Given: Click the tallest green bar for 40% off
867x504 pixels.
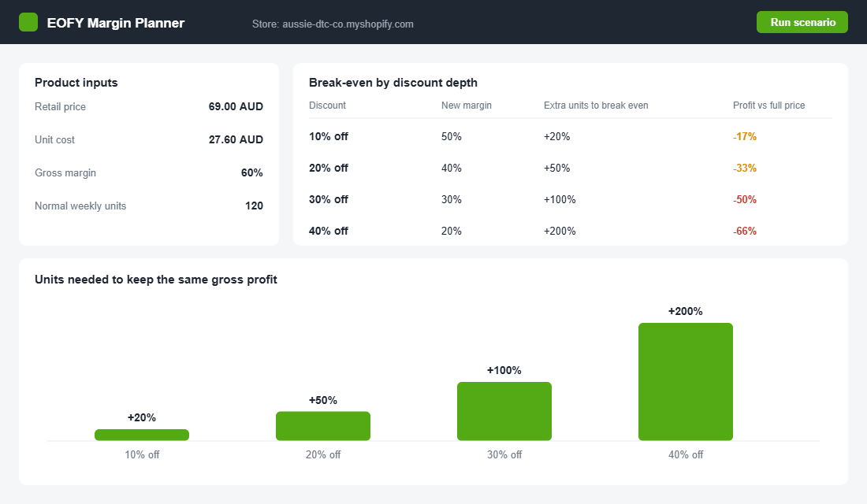Looking at the screenshot, I should [686, 382].
